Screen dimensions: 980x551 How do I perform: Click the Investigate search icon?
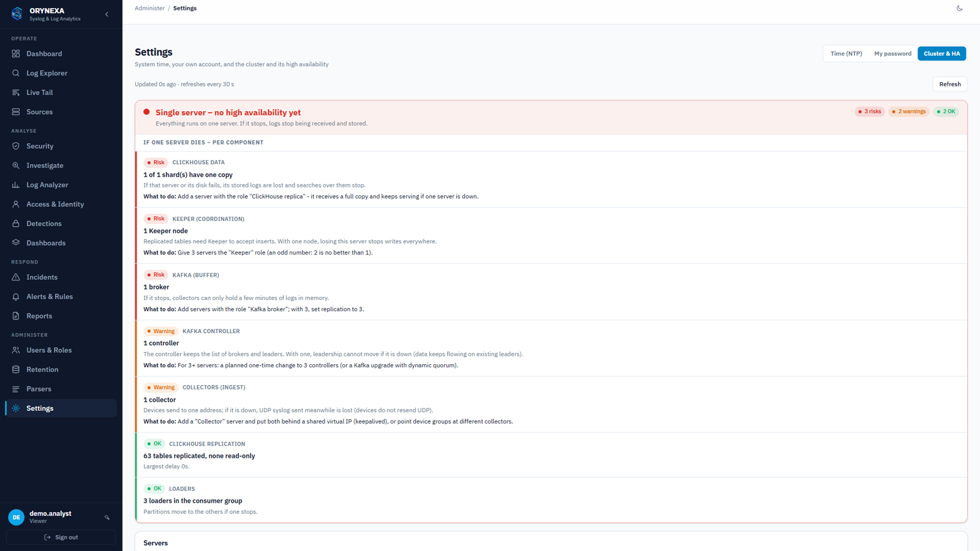(16, 165)
